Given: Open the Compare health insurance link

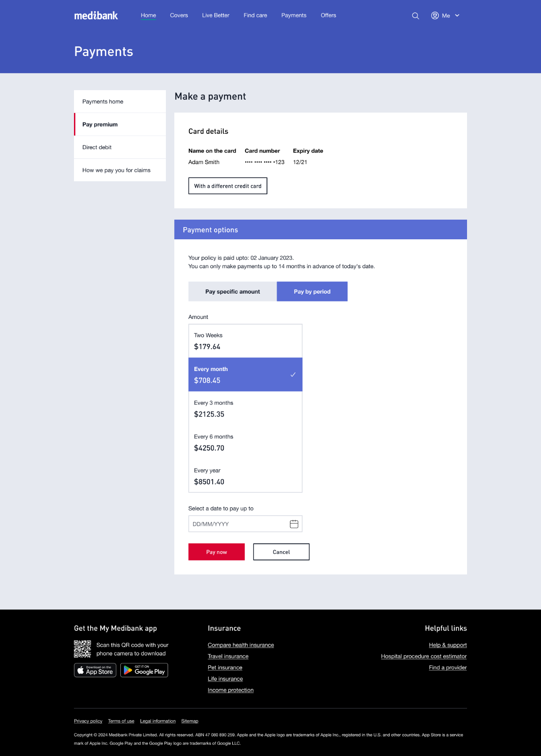Looking at the screenshot, I should pyautogui.click(x=241, y=645).
